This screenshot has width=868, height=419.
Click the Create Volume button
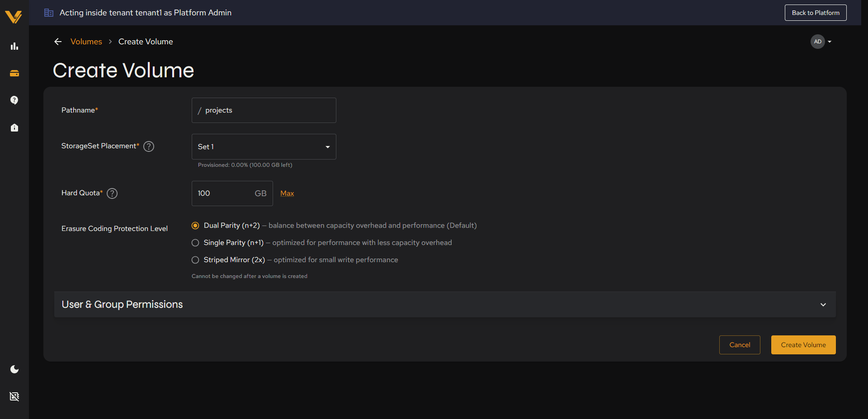point(803,345)
